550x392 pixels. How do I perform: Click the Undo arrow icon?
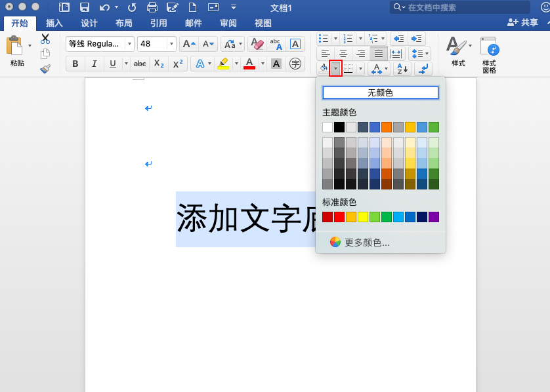click(104, 7)
